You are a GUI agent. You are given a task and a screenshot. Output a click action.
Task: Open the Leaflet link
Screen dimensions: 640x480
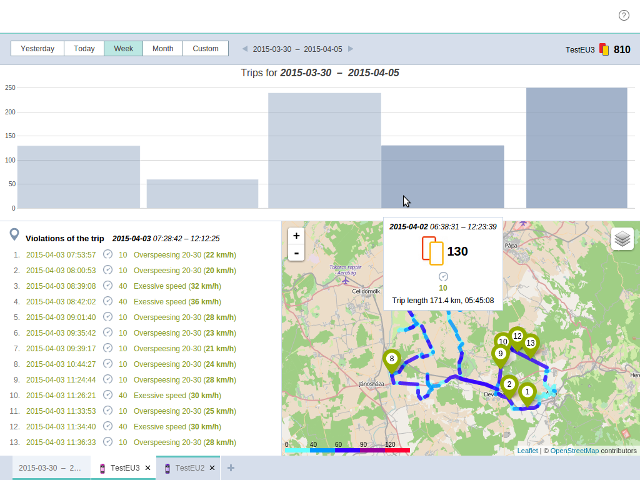click(x=527, y=451)
